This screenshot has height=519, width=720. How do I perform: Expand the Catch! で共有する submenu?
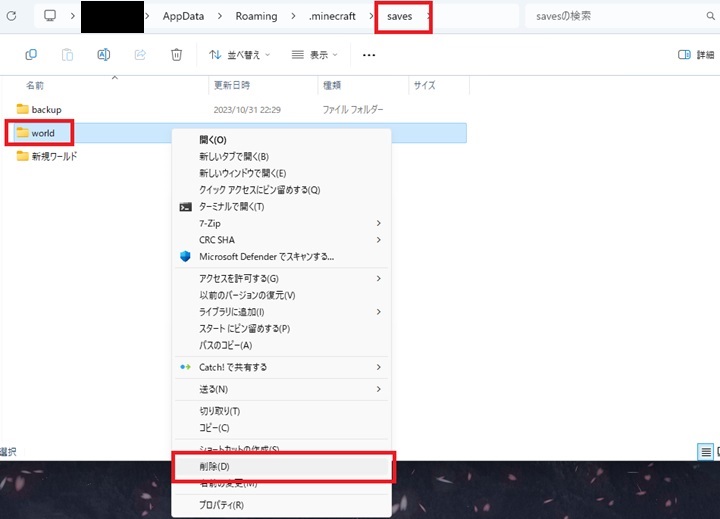[281, 367]
